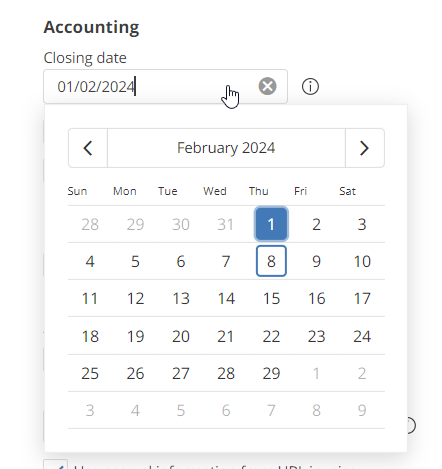This screenshot has width=442, height=469.
Task: Pick Saturday February 24
Action: pyautogui.click(x=362, y=336)
